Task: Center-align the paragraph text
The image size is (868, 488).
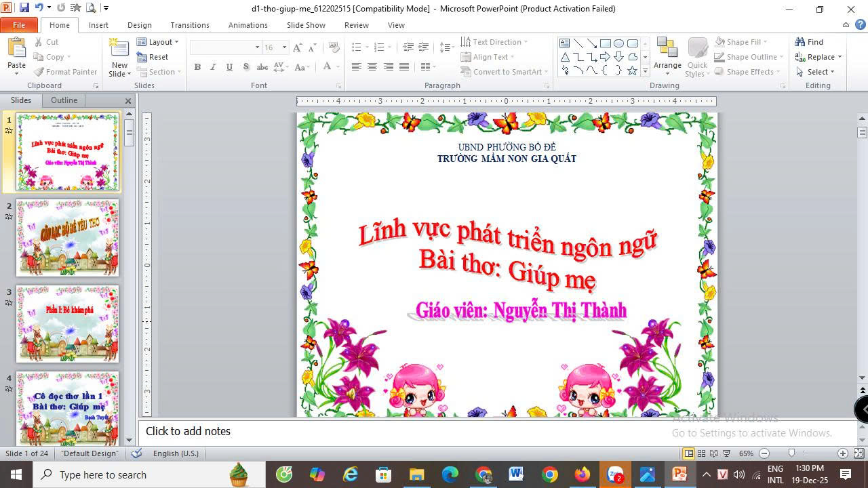Action: click(372, 66)
